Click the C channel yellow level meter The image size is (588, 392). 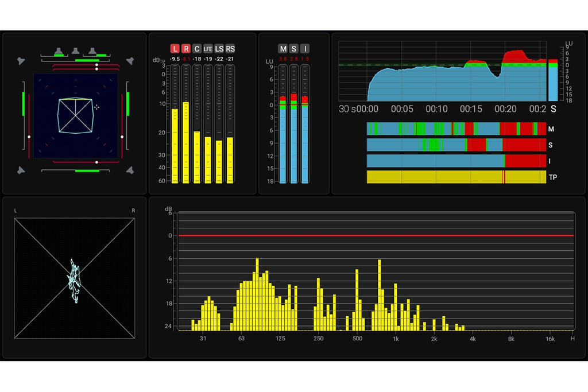pos(197,157)
